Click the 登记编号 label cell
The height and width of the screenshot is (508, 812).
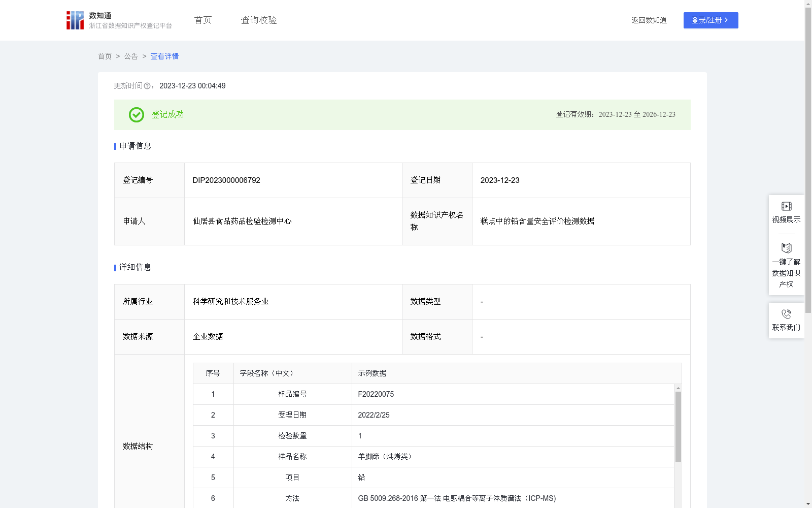(x=149, y=180)
